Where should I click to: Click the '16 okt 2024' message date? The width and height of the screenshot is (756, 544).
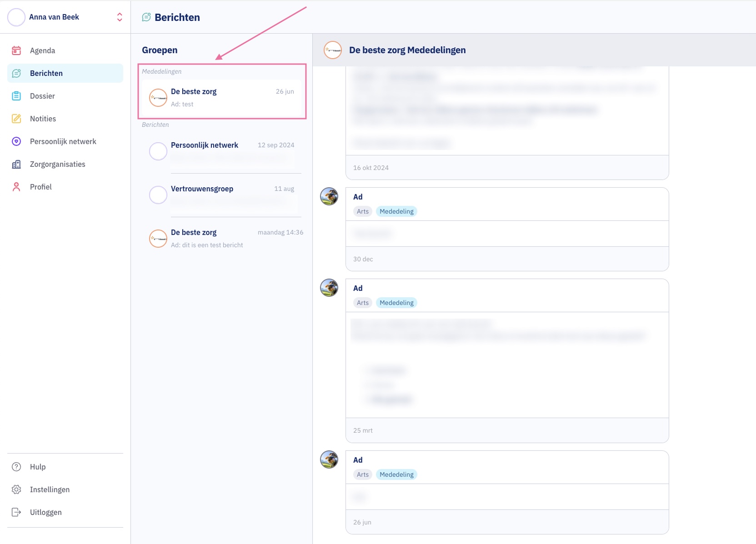click(371, 168)
